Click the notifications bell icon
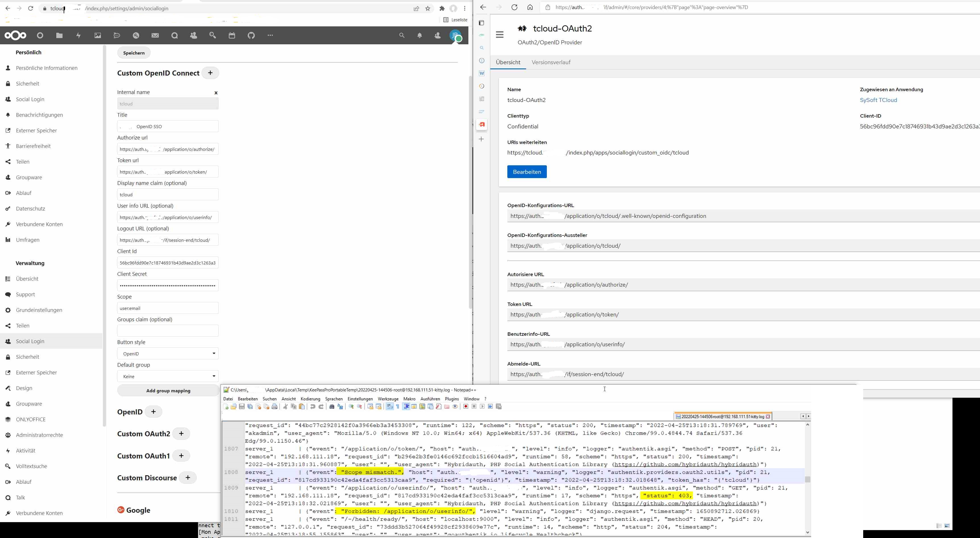 419,35
